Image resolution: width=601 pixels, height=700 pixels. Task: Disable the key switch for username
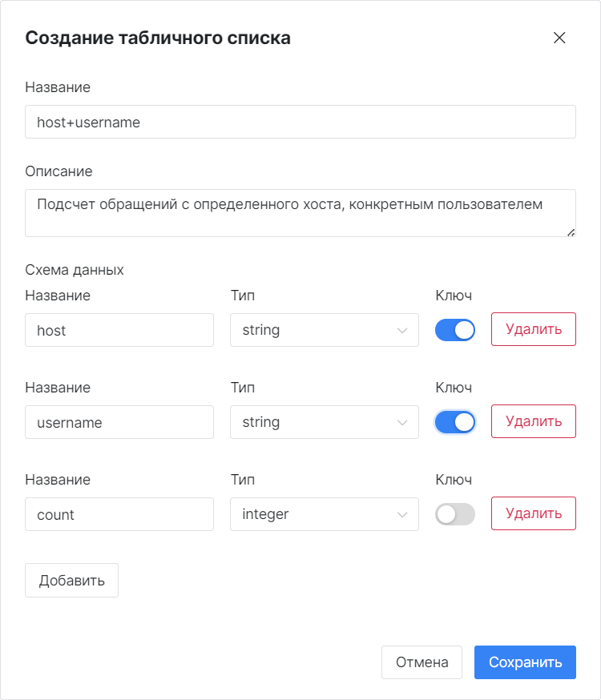pyautogui.click(x=455, y=422)
